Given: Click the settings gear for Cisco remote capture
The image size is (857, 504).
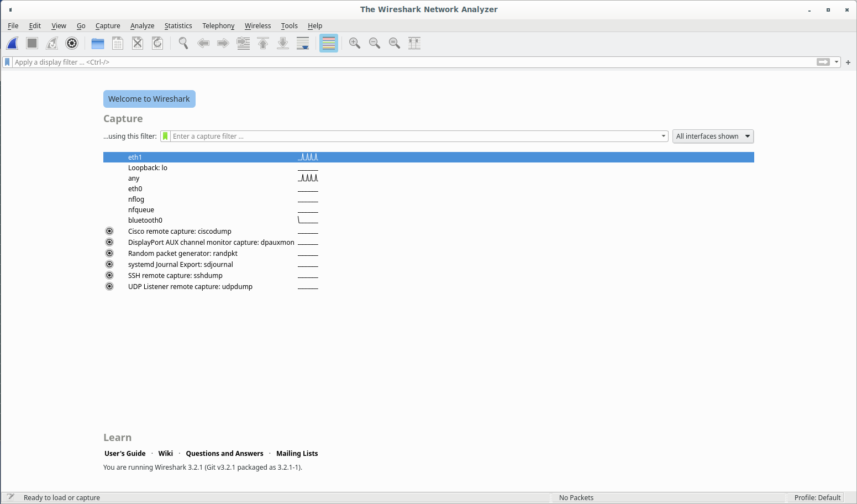Looking at the screenshot, I should [x=109, y=231].
